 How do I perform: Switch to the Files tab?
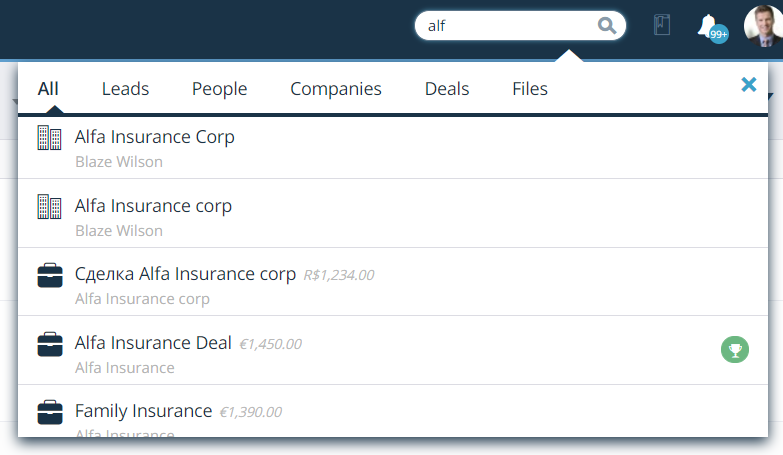click(x=530, y=89)
